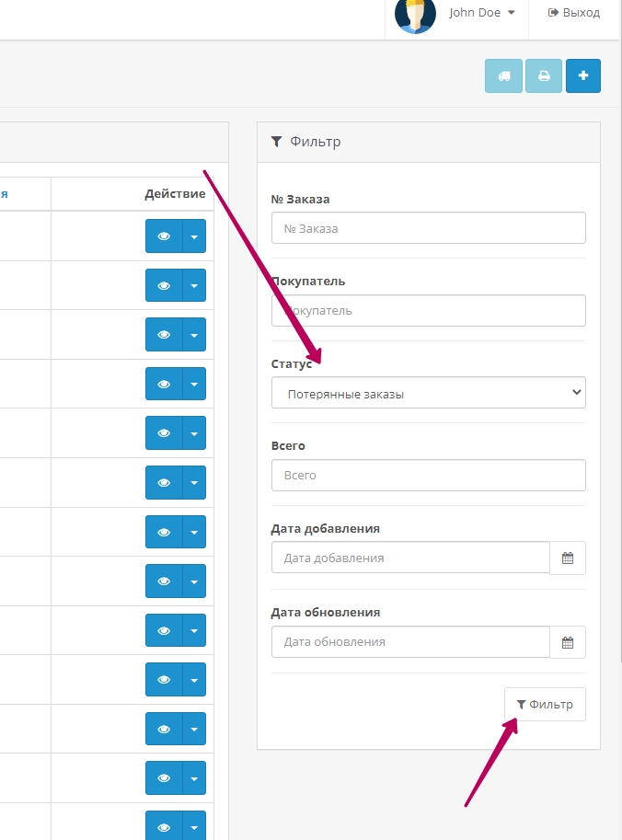Click into the Покупатель input field
This screenshot has width=622, height=840.
pyautogui.click(x=428, y=311)
